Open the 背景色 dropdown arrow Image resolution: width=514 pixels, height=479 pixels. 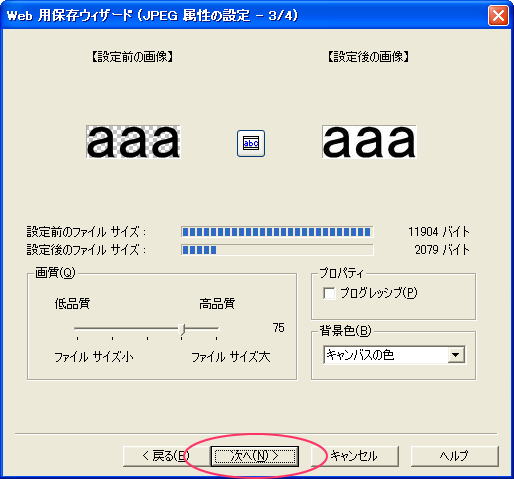[x=456, y=355]
